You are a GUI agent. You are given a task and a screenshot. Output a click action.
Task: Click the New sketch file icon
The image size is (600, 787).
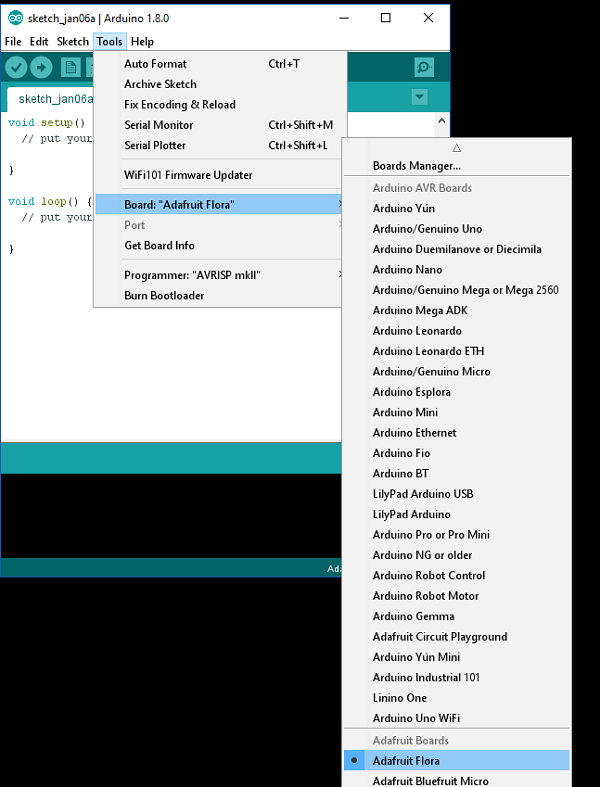pos(70,67)
